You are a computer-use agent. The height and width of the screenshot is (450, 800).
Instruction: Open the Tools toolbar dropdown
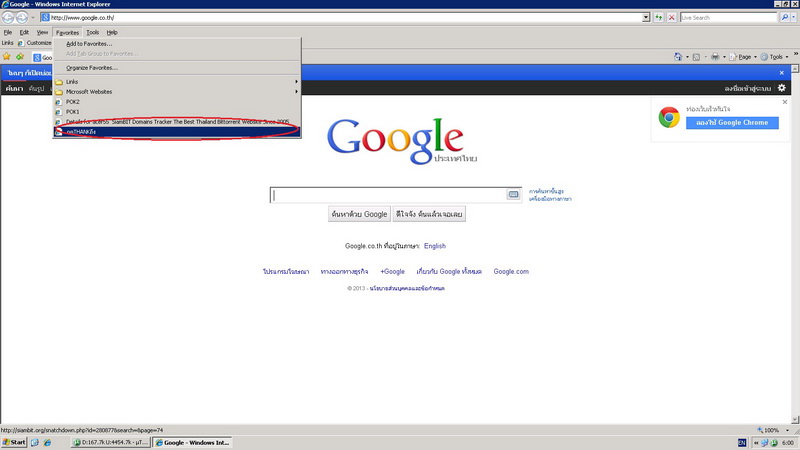point(774,57)
